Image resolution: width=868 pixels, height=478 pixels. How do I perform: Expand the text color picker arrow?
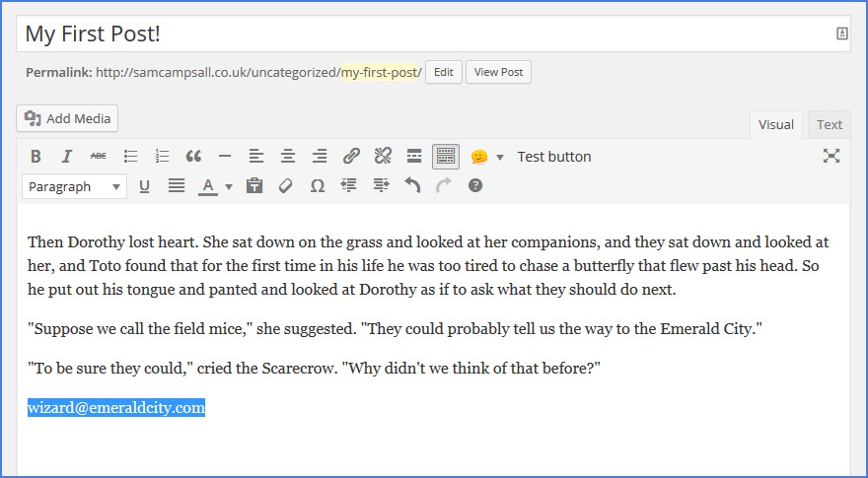229,186
